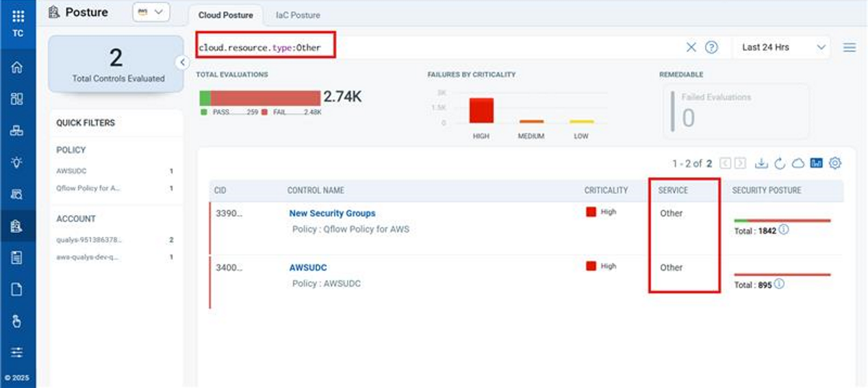Select the Cloud Posture tab

click(x=226, y=15)
